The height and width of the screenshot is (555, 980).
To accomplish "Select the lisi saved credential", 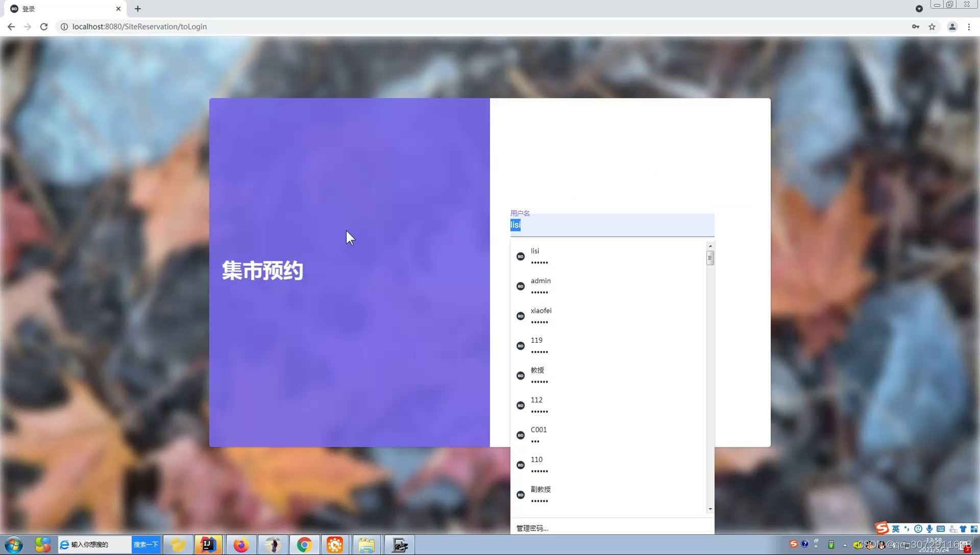I will [x=608, y=257].
